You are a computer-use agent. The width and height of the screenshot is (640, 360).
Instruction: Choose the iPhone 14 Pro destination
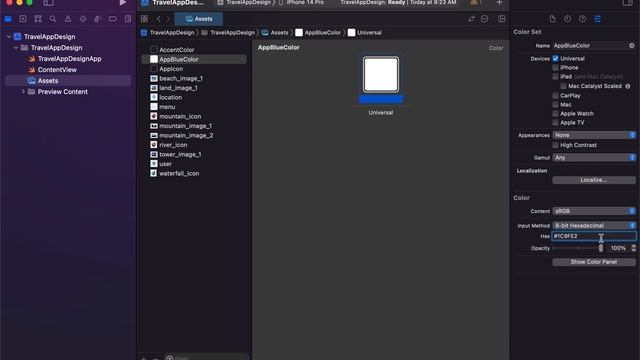(x=302, y=3)
